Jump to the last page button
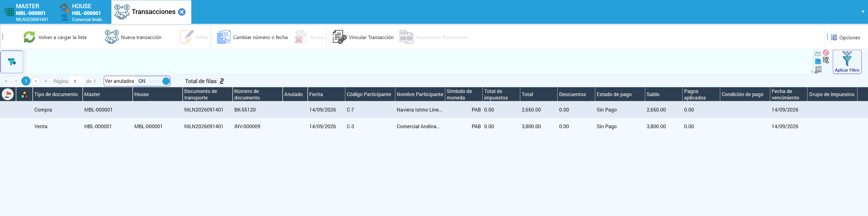 [x=46, y=81]
